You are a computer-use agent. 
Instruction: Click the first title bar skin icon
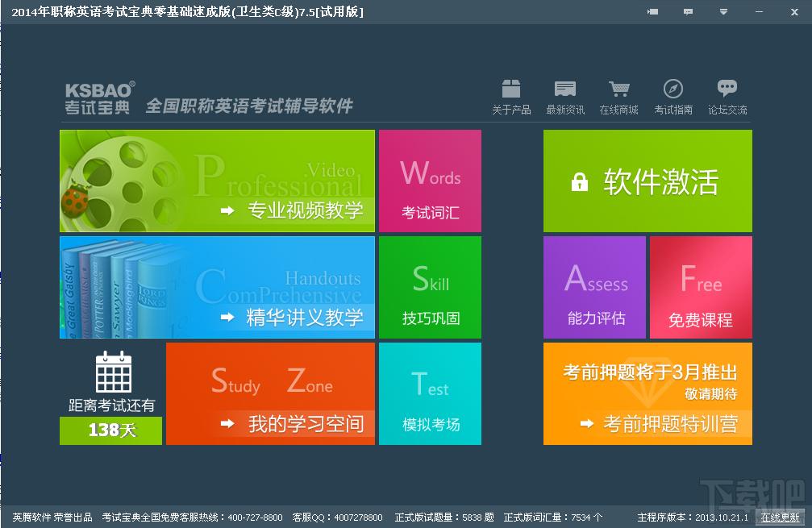tap(653, 11)
